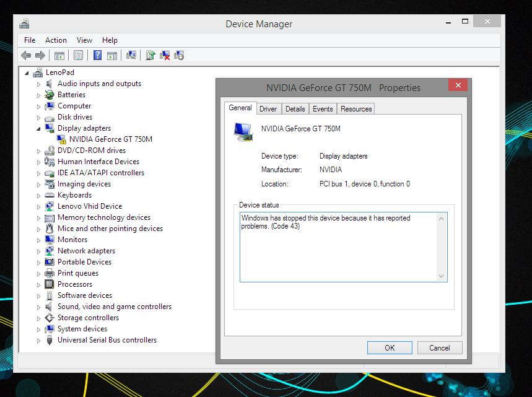
Task: Click the large display adapter icon in Properties
Action: pos(243,133)
